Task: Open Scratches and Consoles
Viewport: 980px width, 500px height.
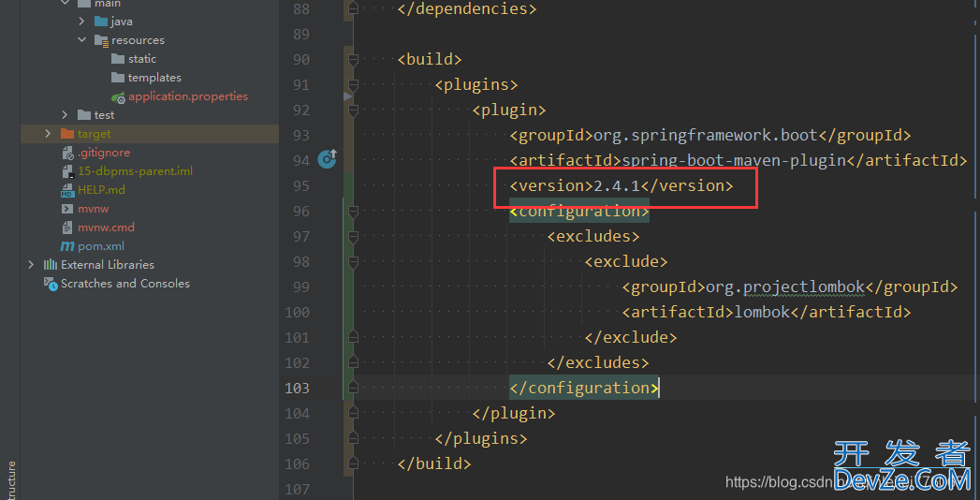Action: tap(125, 284)
